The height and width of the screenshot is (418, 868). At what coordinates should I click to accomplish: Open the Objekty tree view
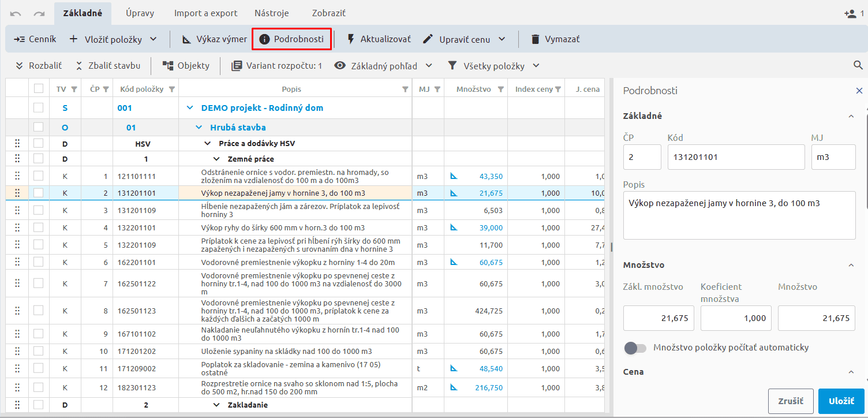coord(186,66)
